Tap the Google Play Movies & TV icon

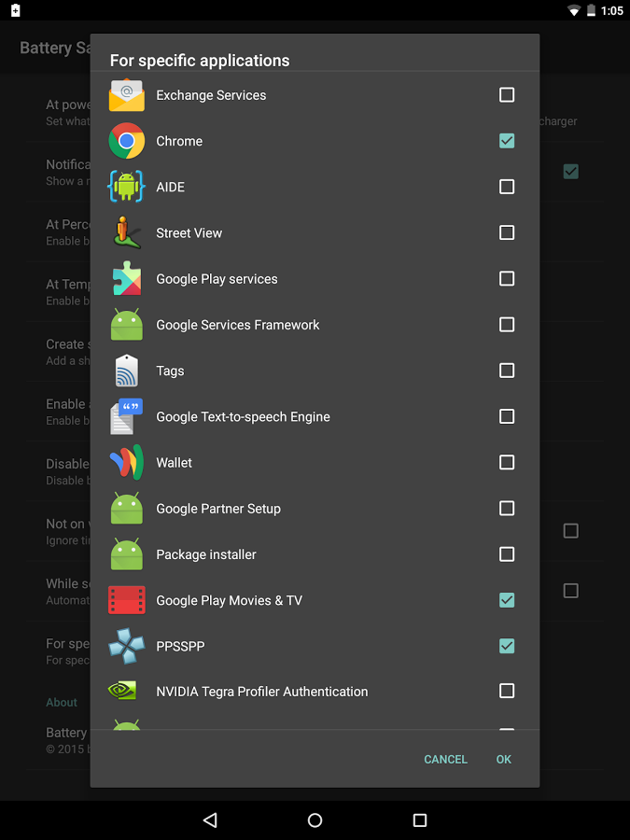(x=127, y=600)
